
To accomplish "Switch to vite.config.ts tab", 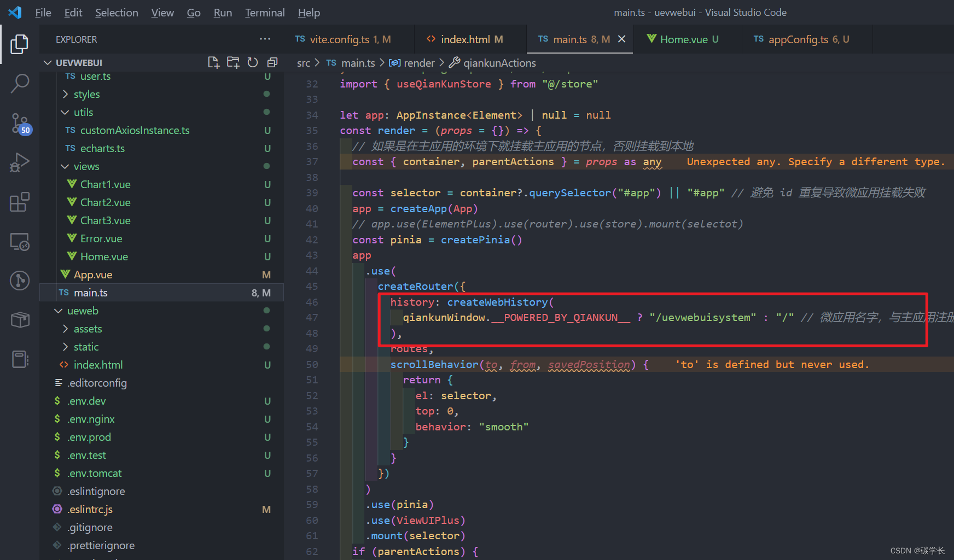I will pyautogui.click(x=349, y=39).
